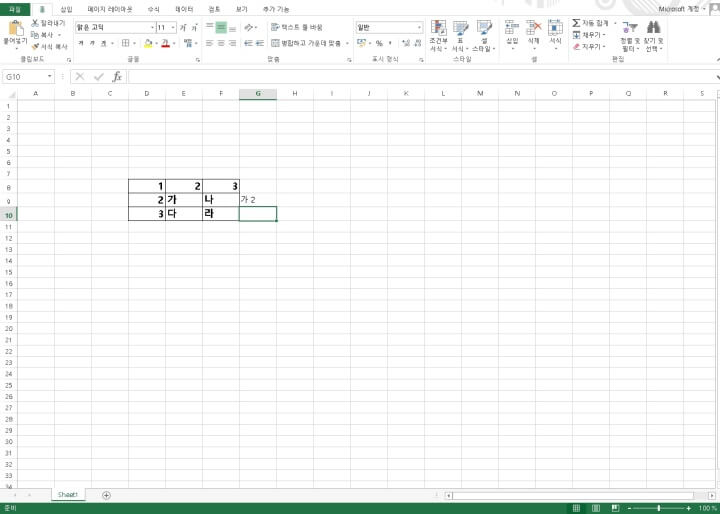The image size is (720, 514).
Task: Click Insert Function fx icon
Action: pos(118,77)
